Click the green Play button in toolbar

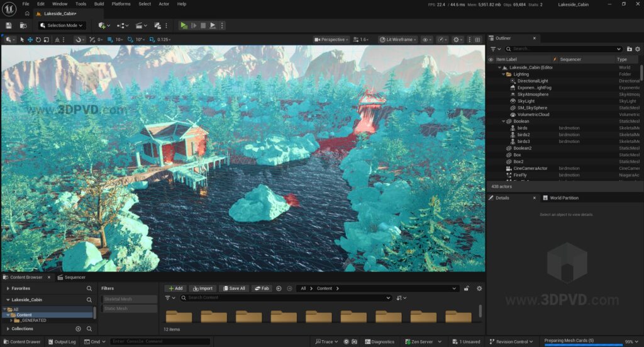(x=184, y=25)
